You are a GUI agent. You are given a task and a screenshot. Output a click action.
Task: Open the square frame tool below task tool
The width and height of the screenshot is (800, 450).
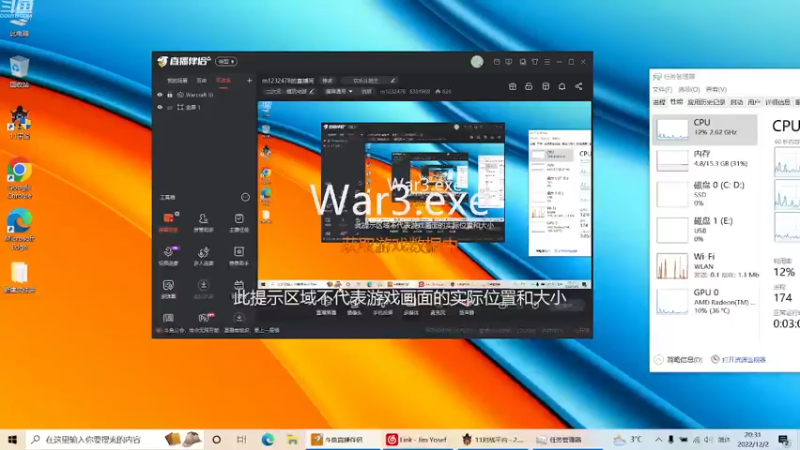[239, 256]
